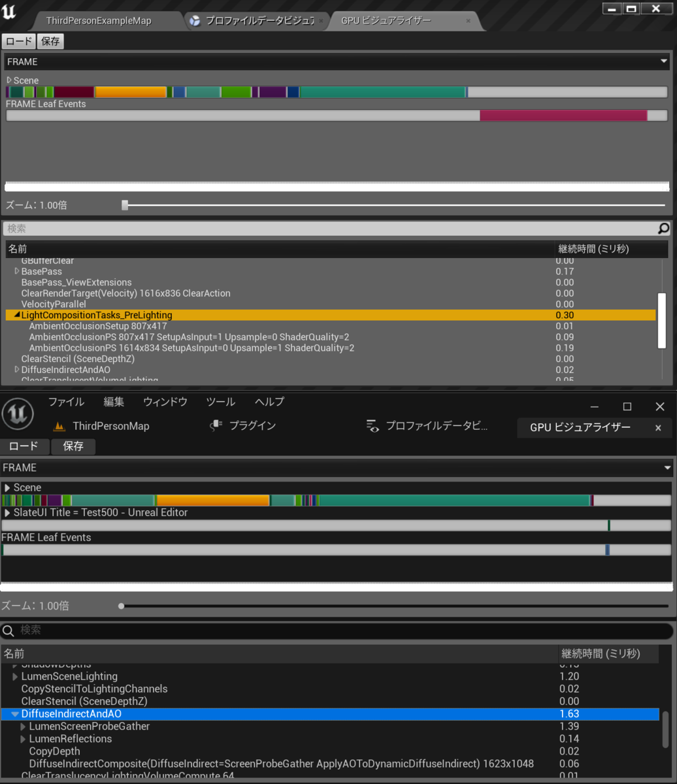
Task: Expand the Scene row in the upper window
Action: (9, 80)
